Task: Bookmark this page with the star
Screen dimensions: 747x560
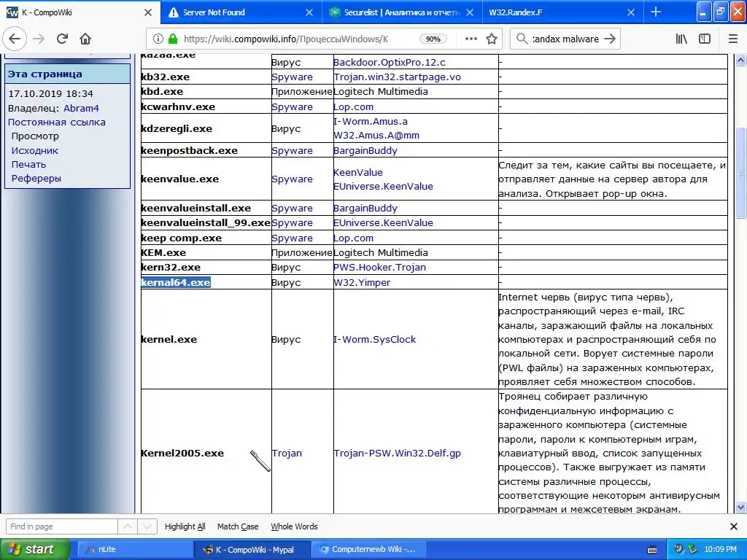Action: pos(492,39)
